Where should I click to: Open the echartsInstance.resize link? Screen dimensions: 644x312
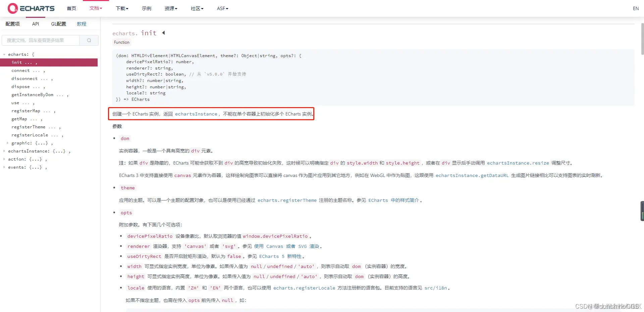[518, 163]
